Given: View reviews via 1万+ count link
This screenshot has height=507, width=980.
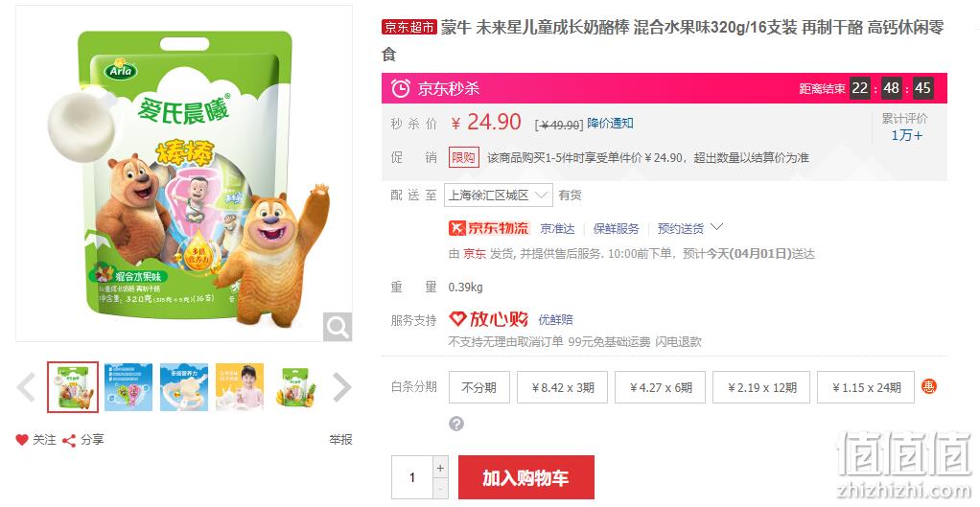Looking at the screenshot, I should pos(906,135).
